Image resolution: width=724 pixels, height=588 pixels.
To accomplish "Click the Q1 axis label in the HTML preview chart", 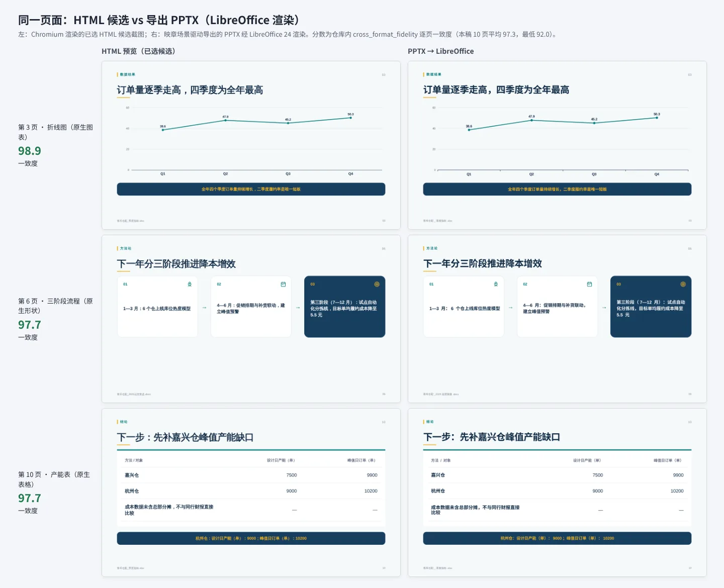I will tap(163, 174).
